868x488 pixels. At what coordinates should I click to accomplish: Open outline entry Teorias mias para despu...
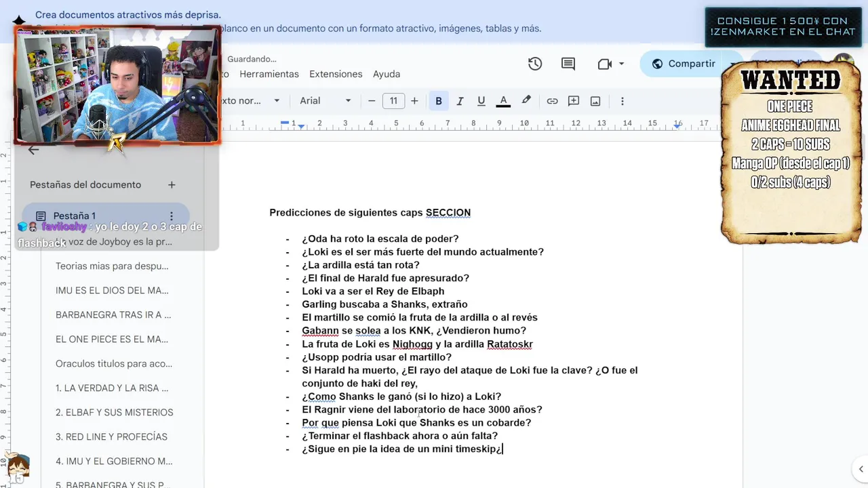(x=112, y=266)
